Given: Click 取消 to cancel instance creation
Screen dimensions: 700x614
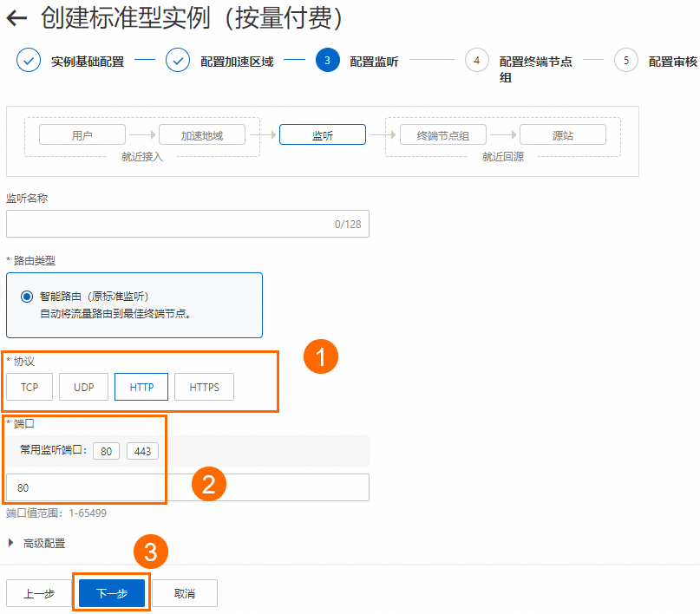Looking at the screenshot, I should (x=184, y=593).
